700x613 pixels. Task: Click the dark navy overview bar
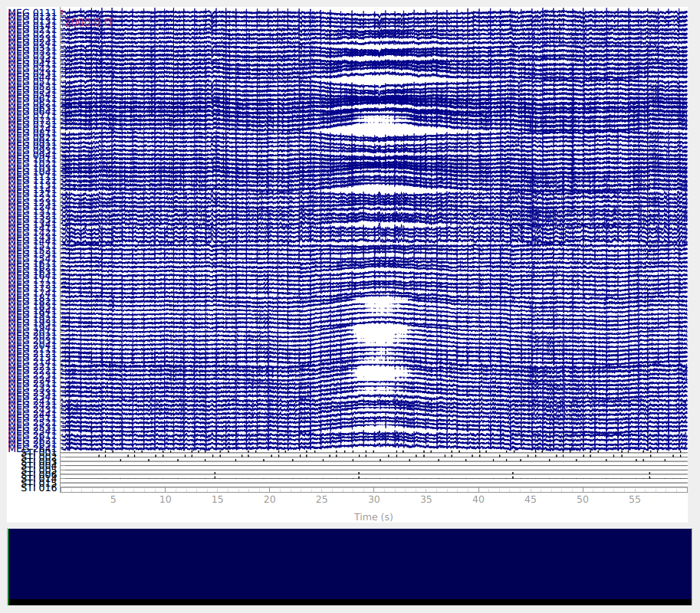350,564
